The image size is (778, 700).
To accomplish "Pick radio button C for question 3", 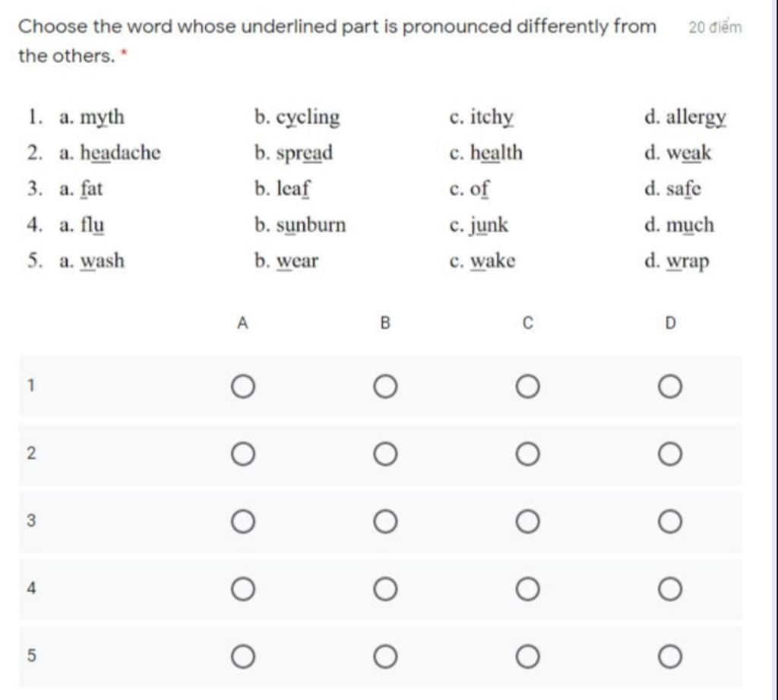I will click(x=528, y=522).
